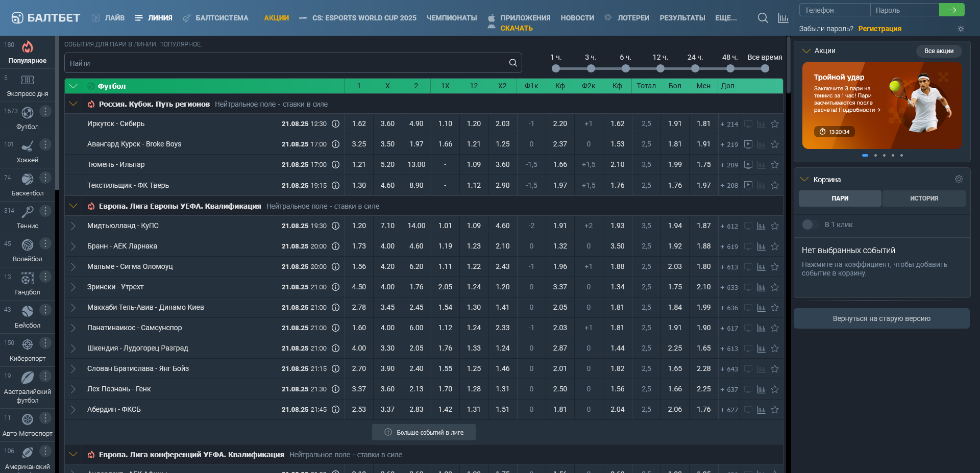
Task: Set time filter slider to 12 ч.
Action: pos(660,68)
